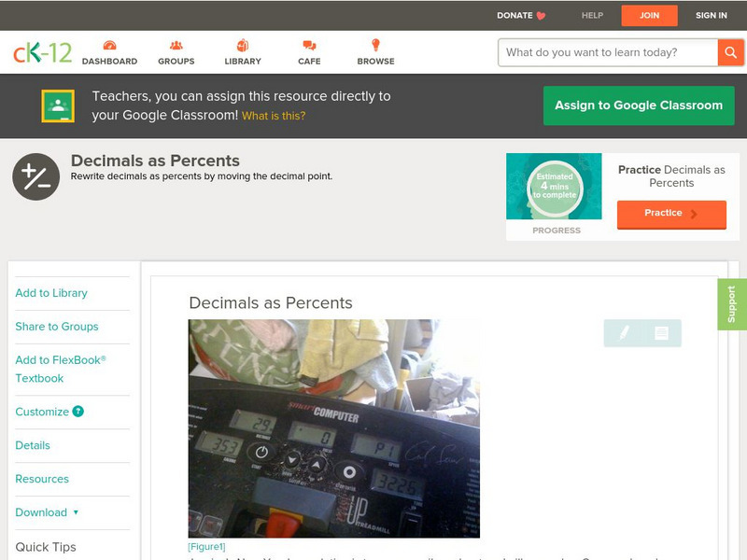Click the Donate heart icon
The height and width of the screenshot is (560, 747).
tap(541, 16)
